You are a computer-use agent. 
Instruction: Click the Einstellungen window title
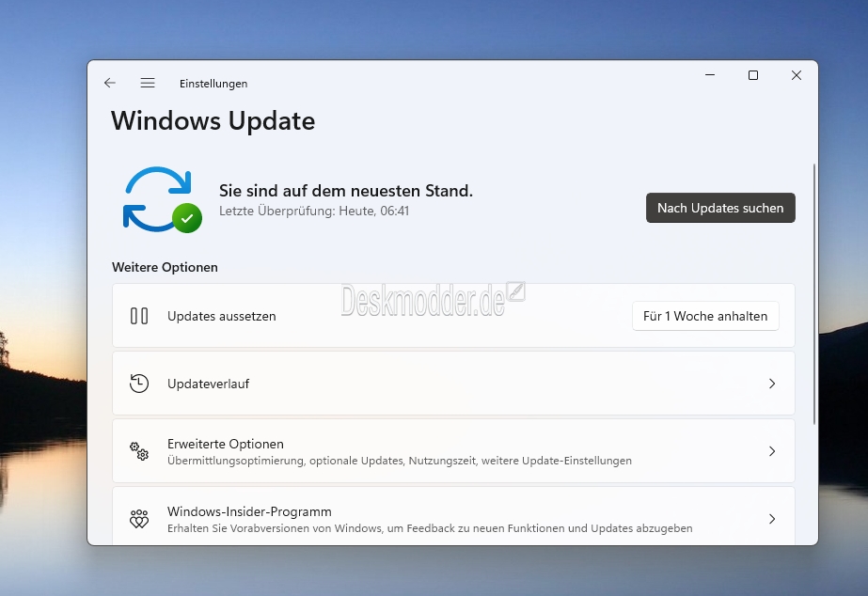(x=213, y=84)
